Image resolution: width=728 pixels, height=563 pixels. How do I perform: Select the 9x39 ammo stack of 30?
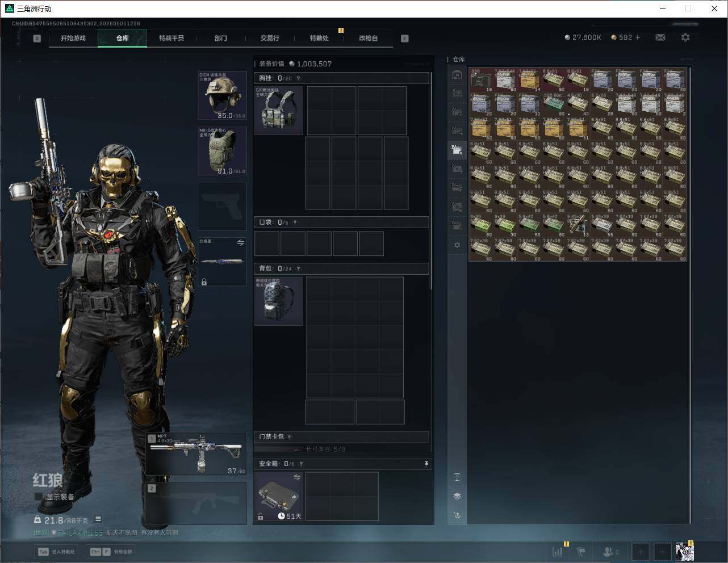pyautogui.click(x=505, y=225)
